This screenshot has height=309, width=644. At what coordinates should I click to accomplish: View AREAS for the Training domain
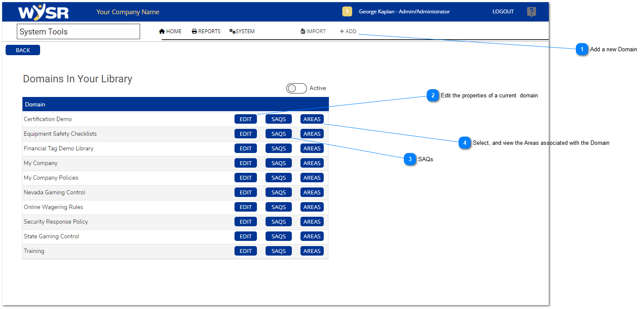pyautogui.click(x=312, y=251)
